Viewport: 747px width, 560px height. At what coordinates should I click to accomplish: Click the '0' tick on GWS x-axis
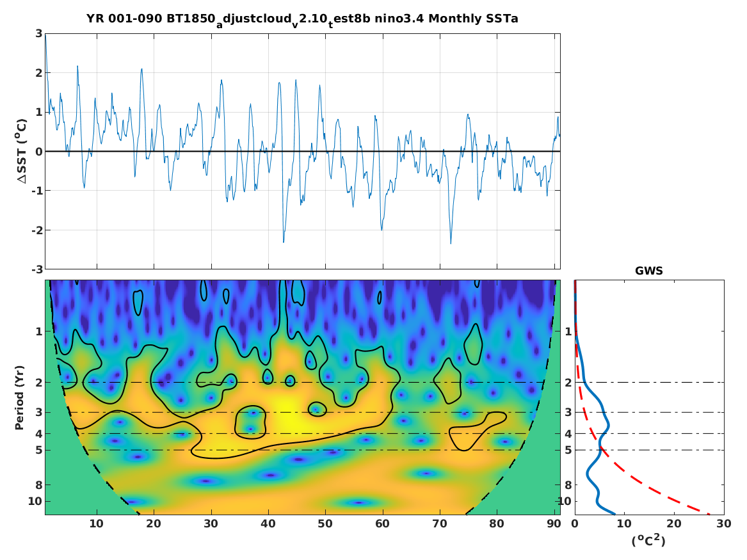click(575, 524)
